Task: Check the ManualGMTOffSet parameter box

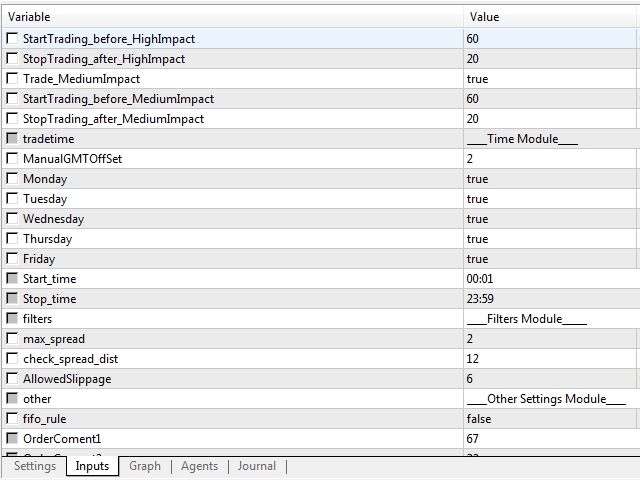Action: [12, 159]
